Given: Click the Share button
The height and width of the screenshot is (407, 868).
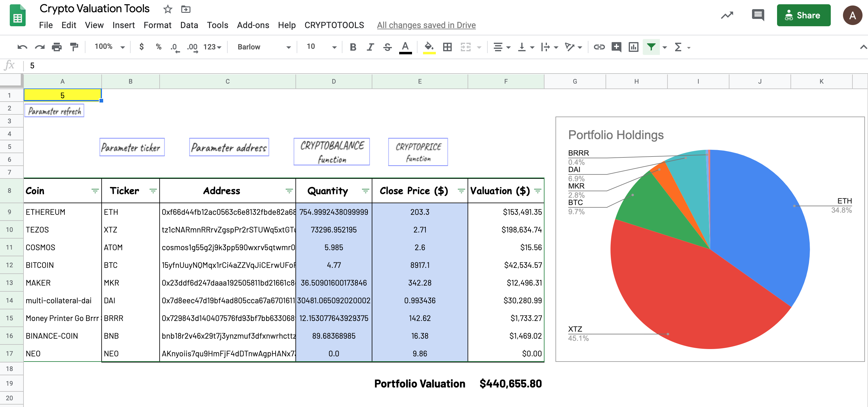Looking at the screenshot, I should click(x=803, y=15).
